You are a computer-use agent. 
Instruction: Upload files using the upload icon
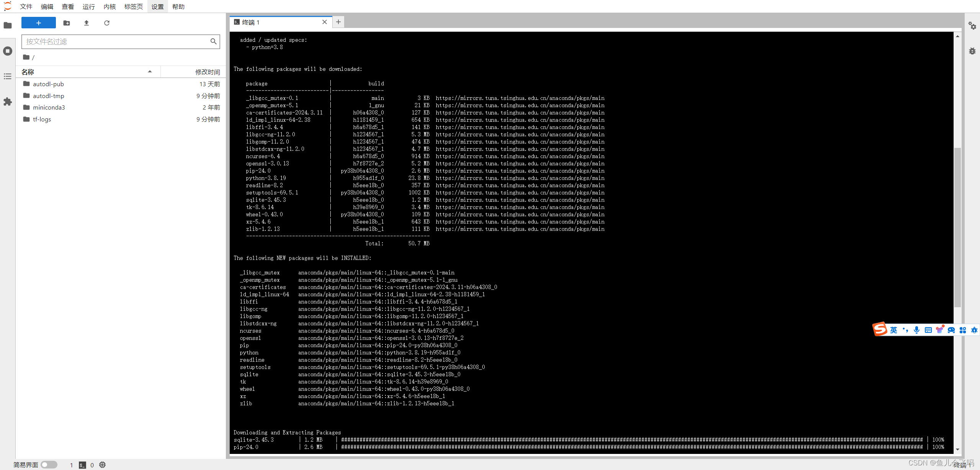point(86,23)
